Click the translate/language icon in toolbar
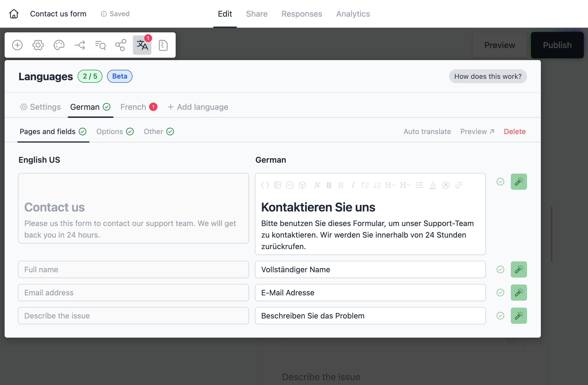 pyautogui.click(x=142, y=45)
